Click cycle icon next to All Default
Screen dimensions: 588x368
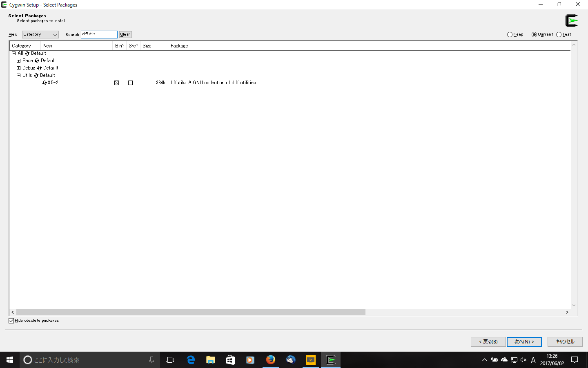27,53
